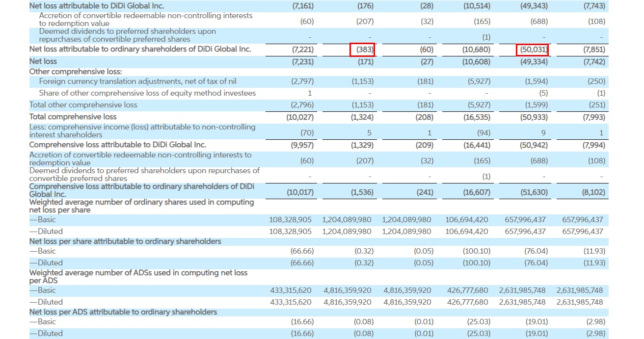Select the 'Total other comprehensive loss' label

83,105
